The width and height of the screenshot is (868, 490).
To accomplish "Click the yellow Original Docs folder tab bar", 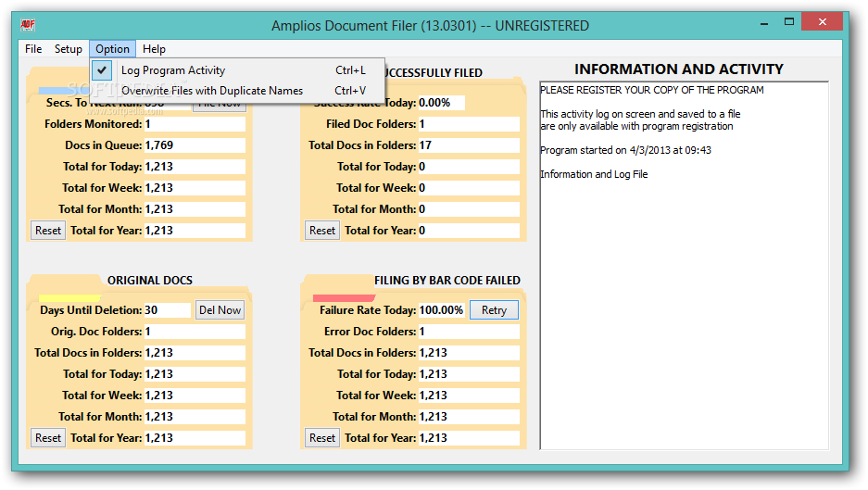I will click(69, 298).
